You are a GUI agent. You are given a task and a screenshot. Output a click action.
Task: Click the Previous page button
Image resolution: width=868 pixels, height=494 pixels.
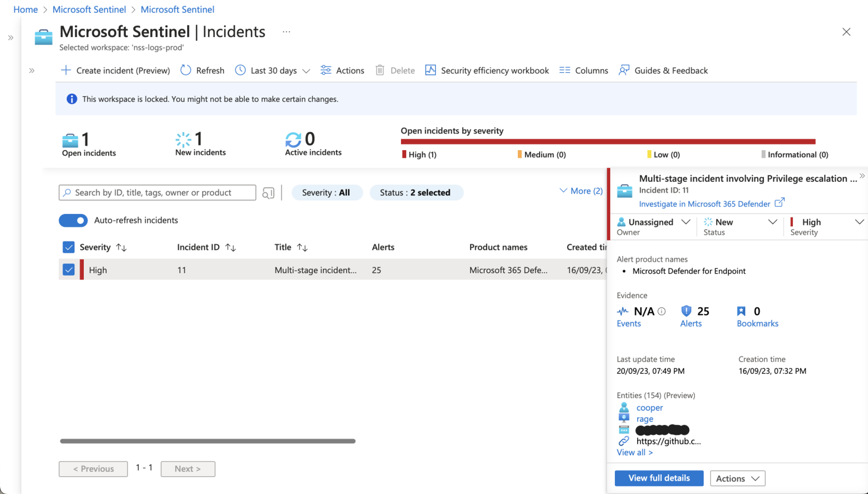tap(93, 469)
